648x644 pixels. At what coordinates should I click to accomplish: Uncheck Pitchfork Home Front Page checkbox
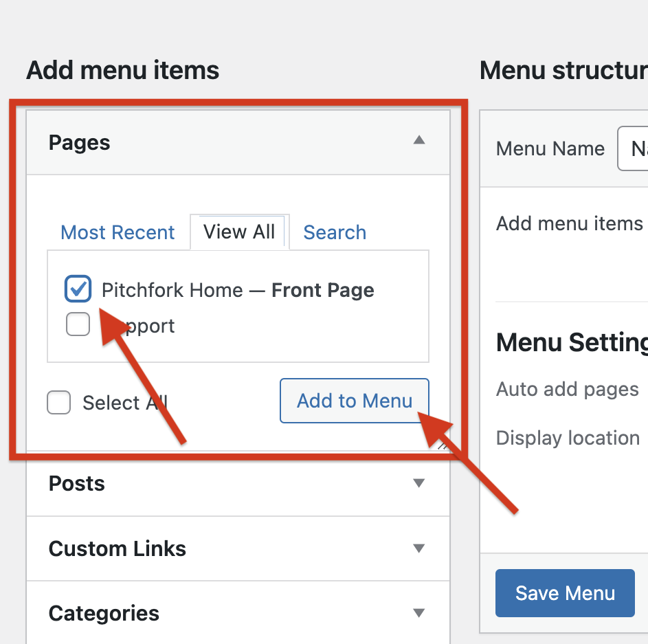click(78, 289)
